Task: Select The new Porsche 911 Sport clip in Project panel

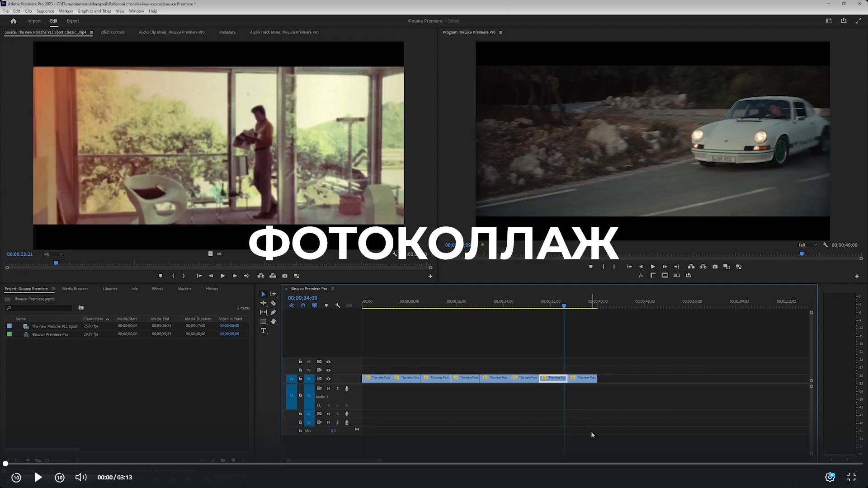Action: [55, 326]
